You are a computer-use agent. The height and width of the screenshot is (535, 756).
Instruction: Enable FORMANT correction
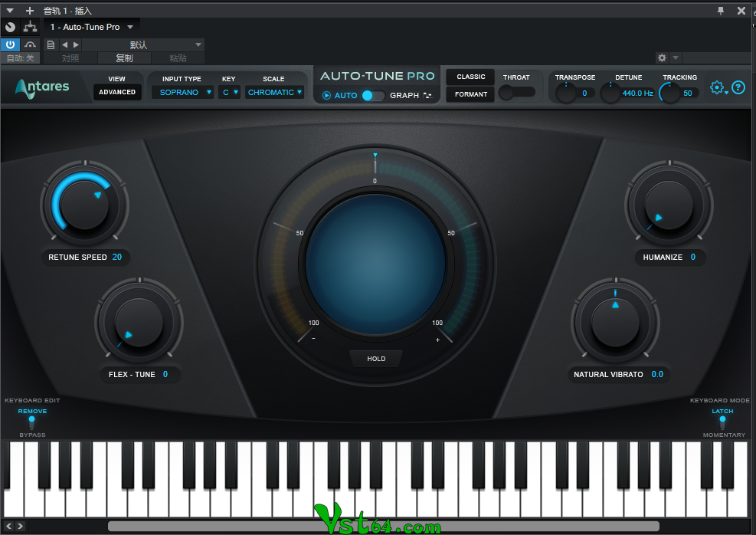pos(470,94)
